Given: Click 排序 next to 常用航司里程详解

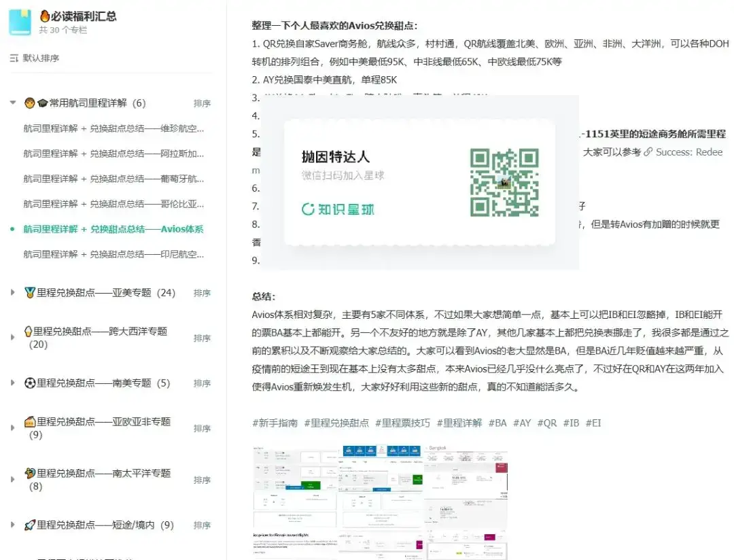Looking at the screenshot, I should pyautogui.click(x=202, y=103).
